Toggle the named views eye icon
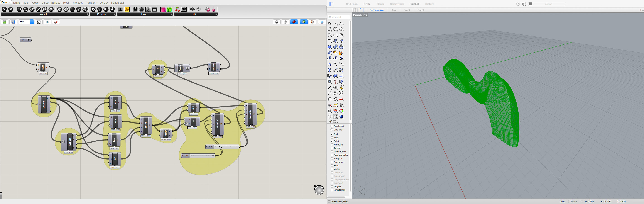644x204 pixels. (x=47, y=22)
